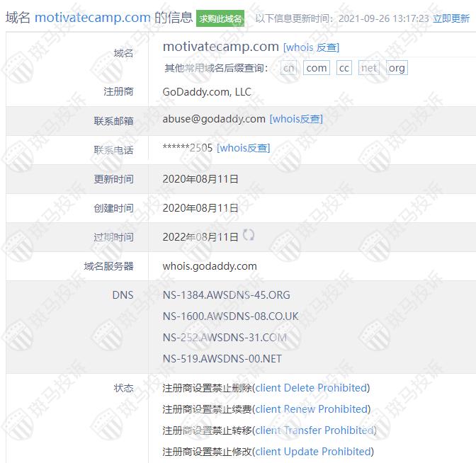
Task: Click whois反查 link beside abuse@godaddy.com
Action: click(296, 119)
